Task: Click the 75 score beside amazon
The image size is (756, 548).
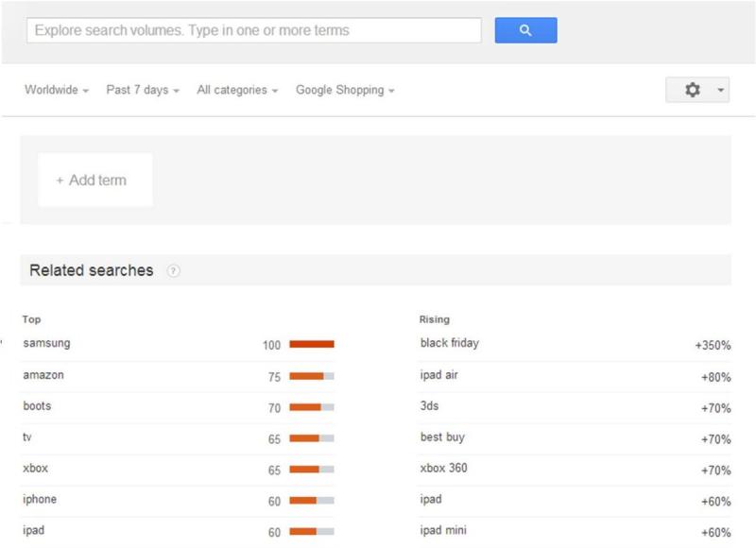Action: point(274,377)
